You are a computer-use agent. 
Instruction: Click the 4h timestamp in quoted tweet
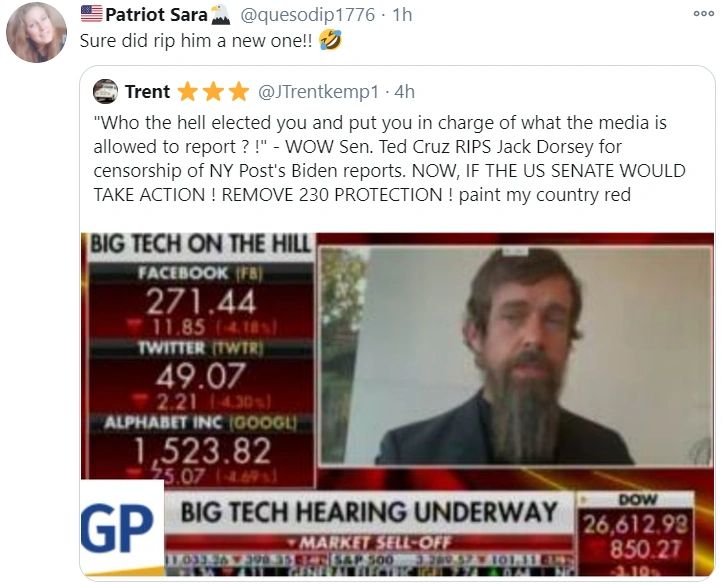point(405,92)
